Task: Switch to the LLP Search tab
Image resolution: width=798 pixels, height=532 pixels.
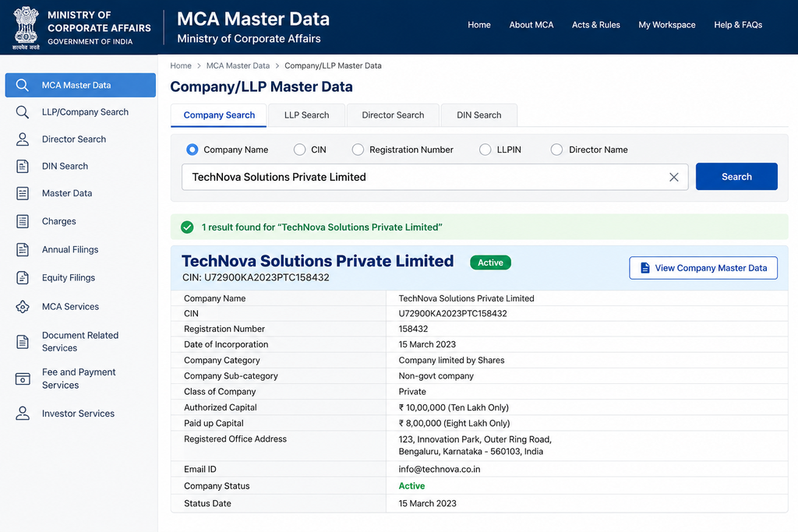Action: 307,115
